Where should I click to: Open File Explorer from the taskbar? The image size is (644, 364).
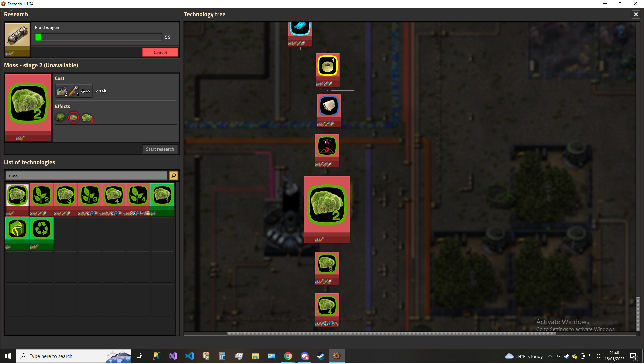[x=255, y=356]
